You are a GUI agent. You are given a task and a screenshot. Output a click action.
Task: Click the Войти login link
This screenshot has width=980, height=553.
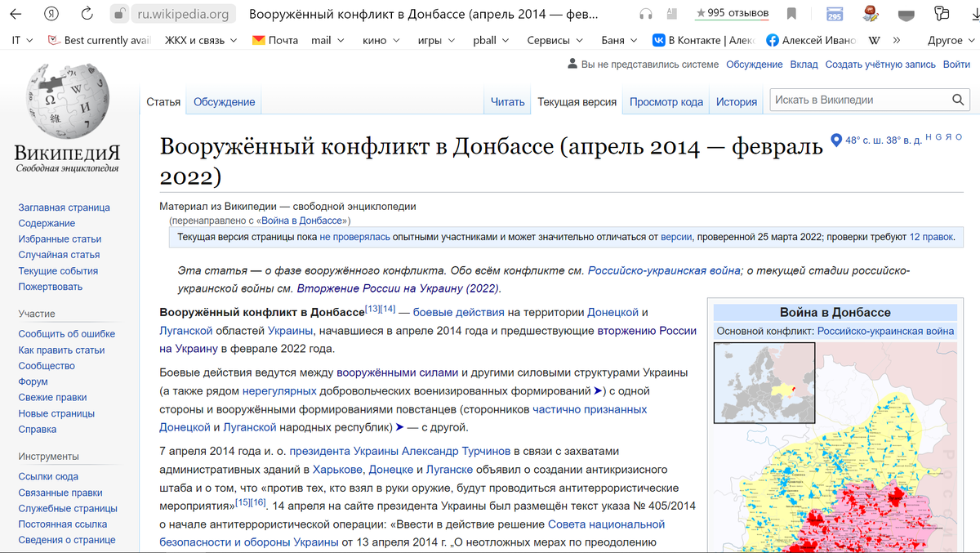pyautogui.click(x=956, y=64)
